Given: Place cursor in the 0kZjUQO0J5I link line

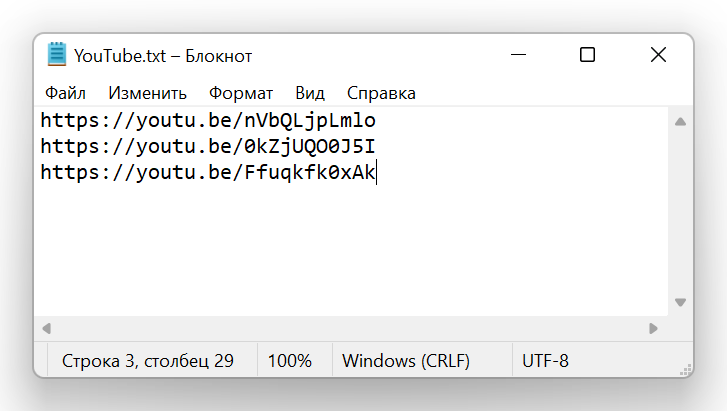Looking at the screenshot, I should click(x=207, y=147).
